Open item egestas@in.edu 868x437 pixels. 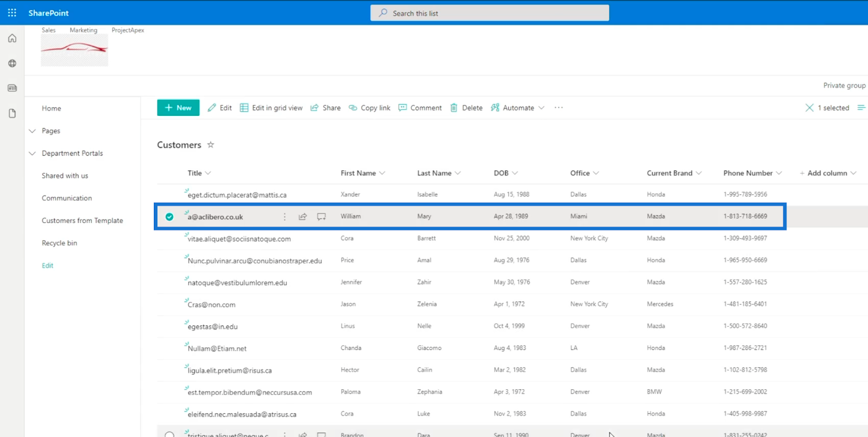click(213, 327)
